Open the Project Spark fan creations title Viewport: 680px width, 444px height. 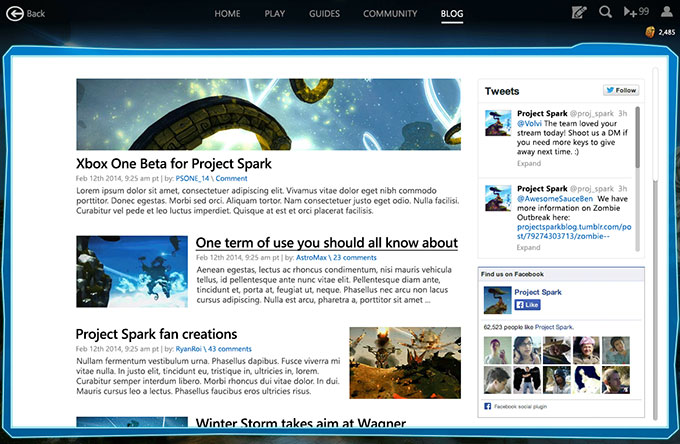(156, 334)
